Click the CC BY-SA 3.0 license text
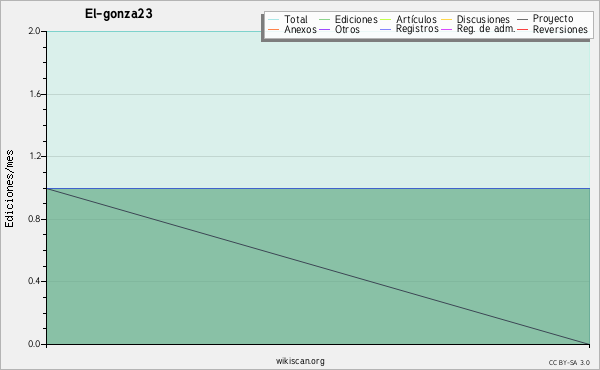The height and width of the screenshot is (370, 600). point(569,362)
